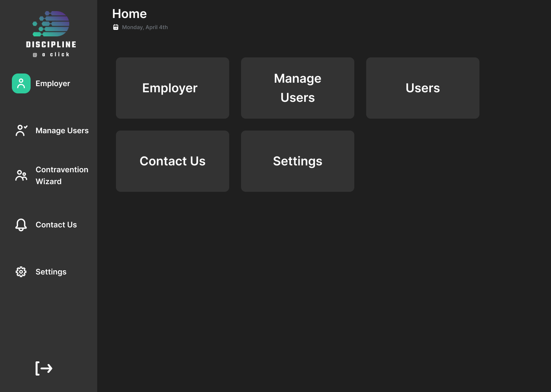Open Employer from the sidebar menu label
The height and width of the screenshot is (392, 551).
[x=53, y=83]
